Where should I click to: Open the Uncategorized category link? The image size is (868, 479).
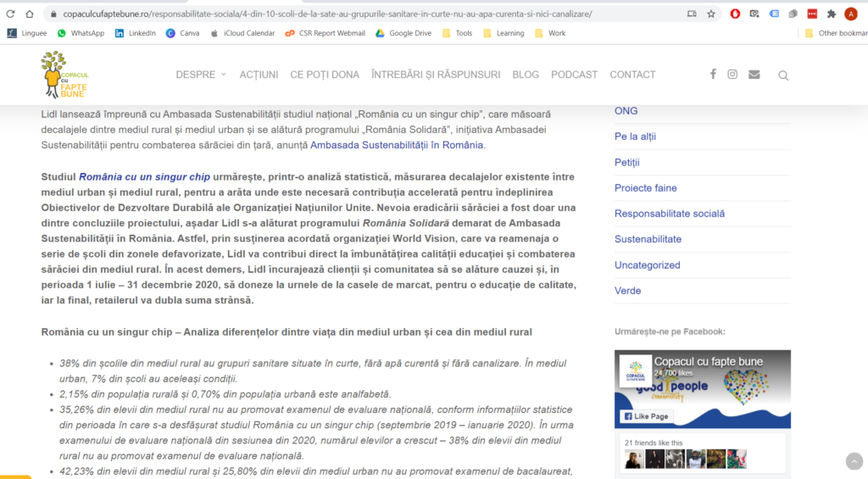[647, 265]
